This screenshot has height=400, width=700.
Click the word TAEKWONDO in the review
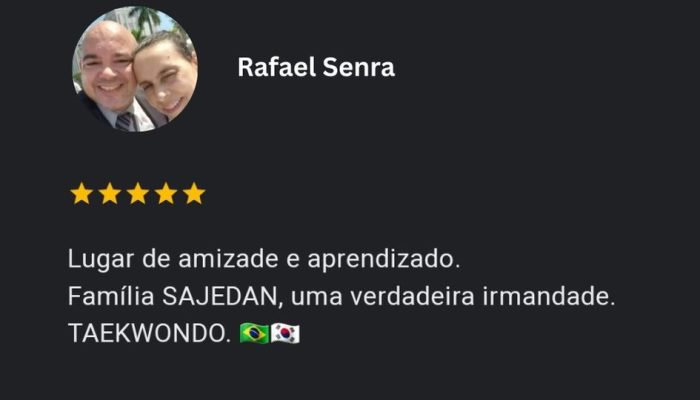click(149, 333)
